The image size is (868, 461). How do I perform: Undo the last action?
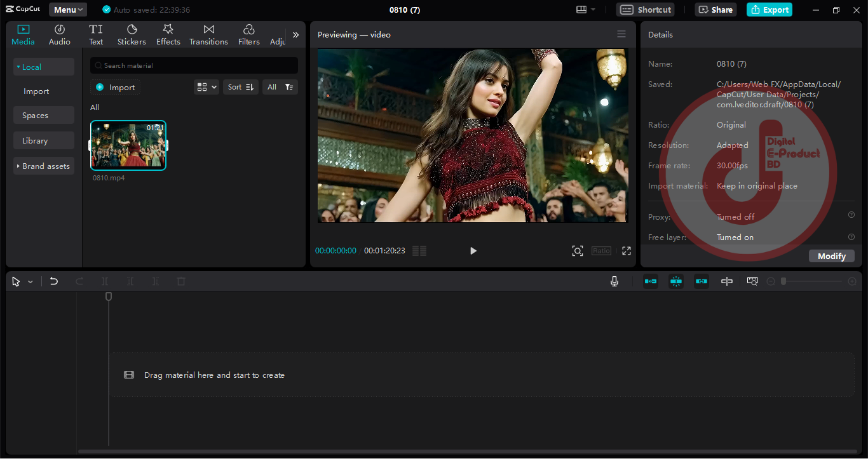tap(54, 281)
